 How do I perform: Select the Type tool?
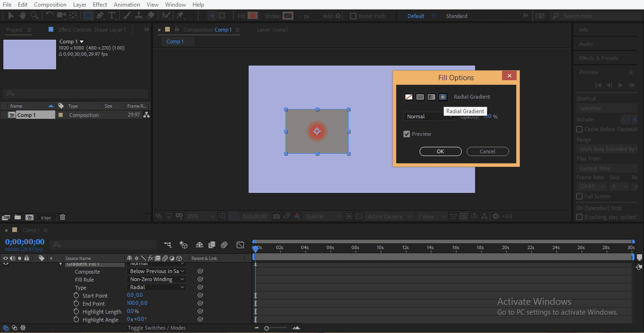coord(112,15)
